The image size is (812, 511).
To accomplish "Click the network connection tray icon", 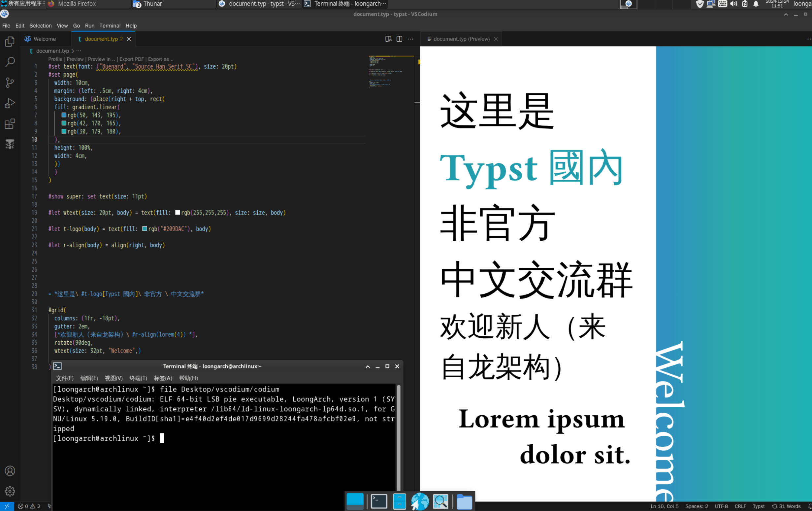I will coord(711,4).
